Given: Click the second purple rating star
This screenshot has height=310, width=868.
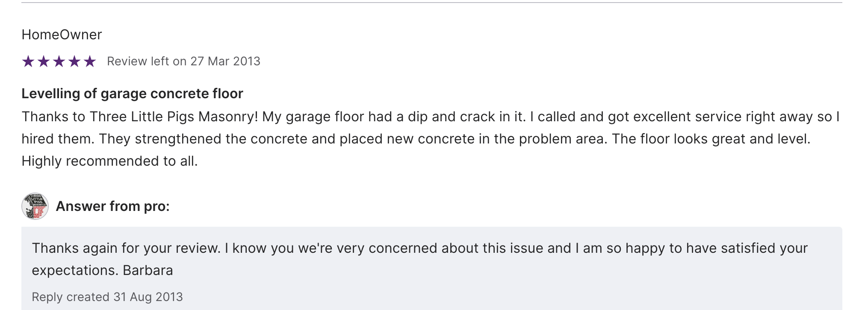Looking at the screenshot, I should [44, 61].
